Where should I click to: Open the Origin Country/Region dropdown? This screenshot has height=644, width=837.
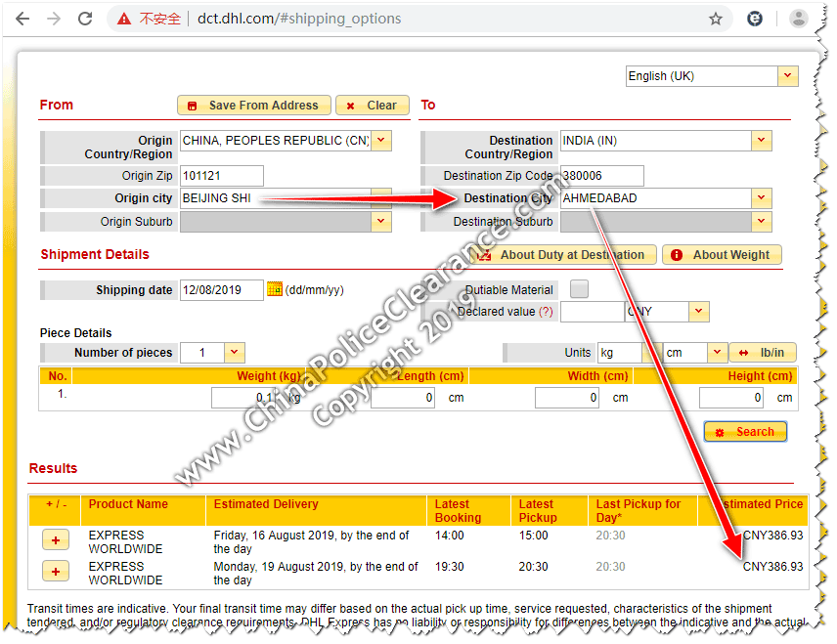(381, 141)
